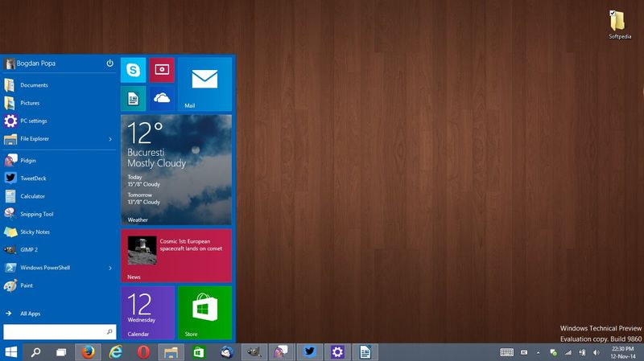Viewport: 644px width, 361px height.
Task: Open the volume speaker tray icon
Action: (x=597, y=352)
